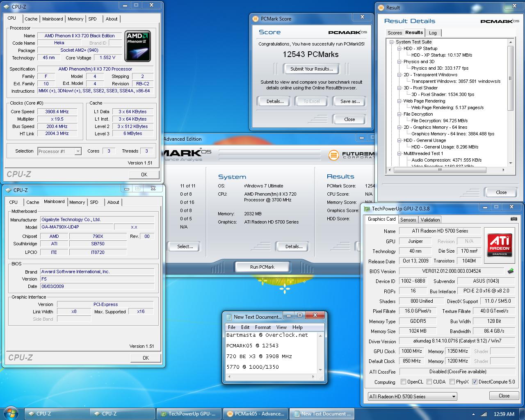Click Submit Your Results button
525x420 pixels.
[312, 69]
